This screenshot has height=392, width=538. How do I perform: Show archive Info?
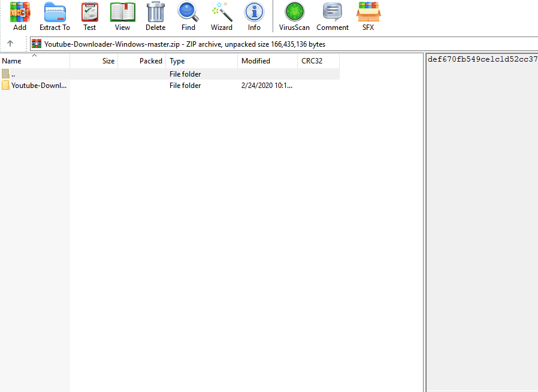click(254, 16)
